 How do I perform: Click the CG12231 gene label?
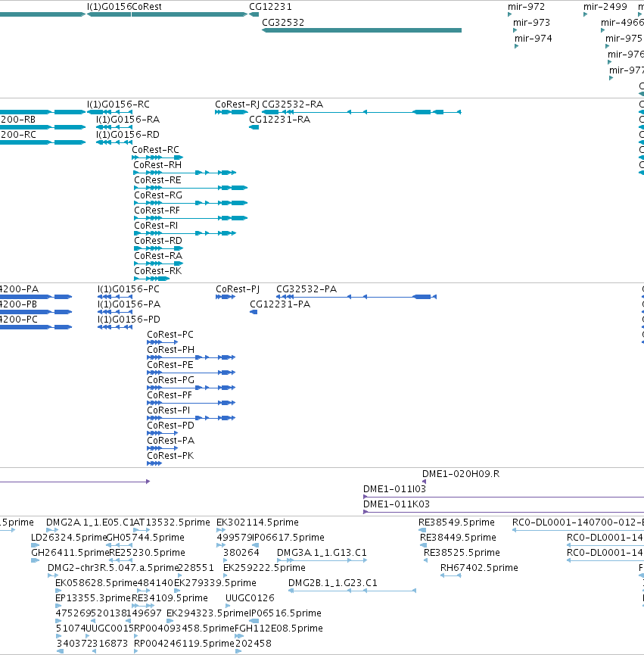click(x=270, y=7)
